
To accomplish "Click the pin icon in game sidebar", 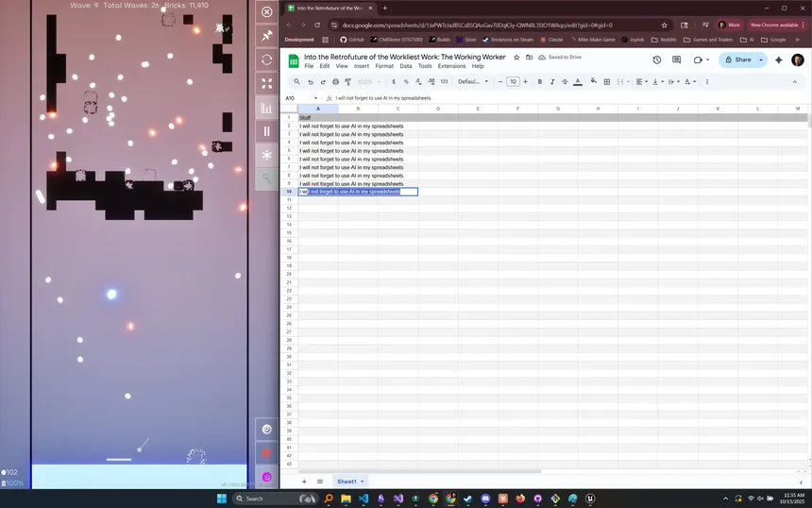I will coord(267,36).
